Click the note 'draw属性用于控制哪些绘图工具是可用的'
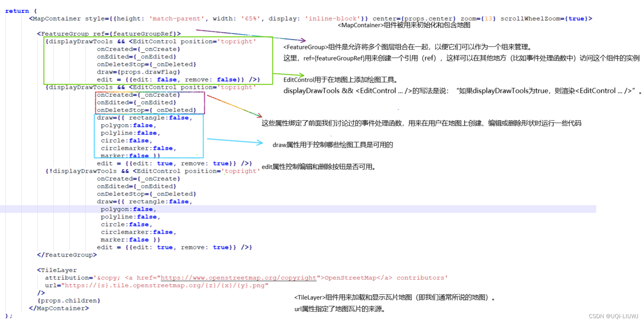 coord(333,145)
